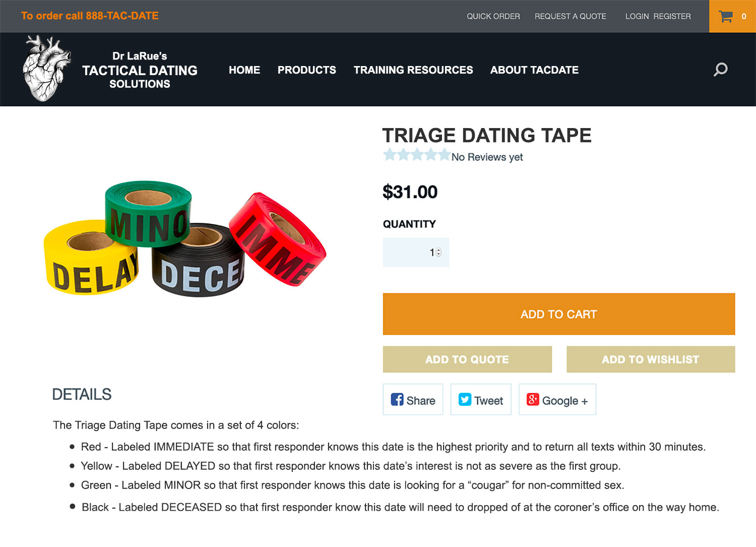
Task: Open the shopping cart icon
Action: pyautogui.click(x=726, y=17)
